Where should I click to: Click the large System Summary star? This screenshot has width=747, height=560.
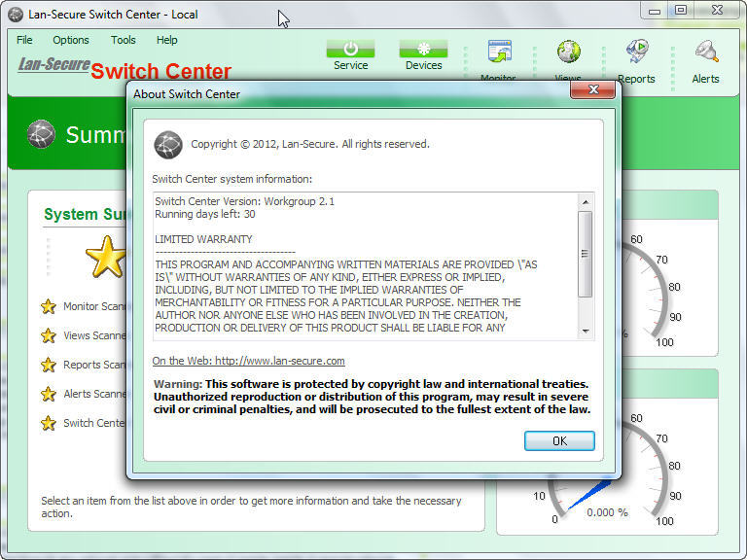[x=106, y=257]
